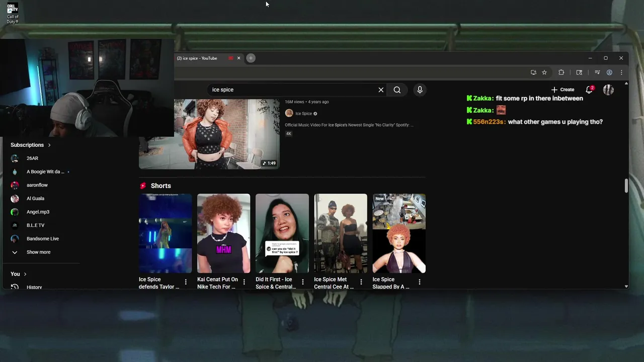Click the Ice Spice channel avatar

[289, 113]
